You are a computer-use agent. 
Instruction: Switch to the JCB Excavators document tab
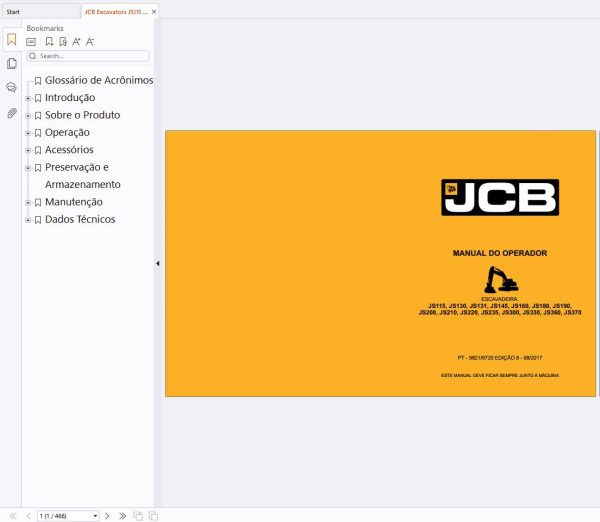tap(116, 12)
